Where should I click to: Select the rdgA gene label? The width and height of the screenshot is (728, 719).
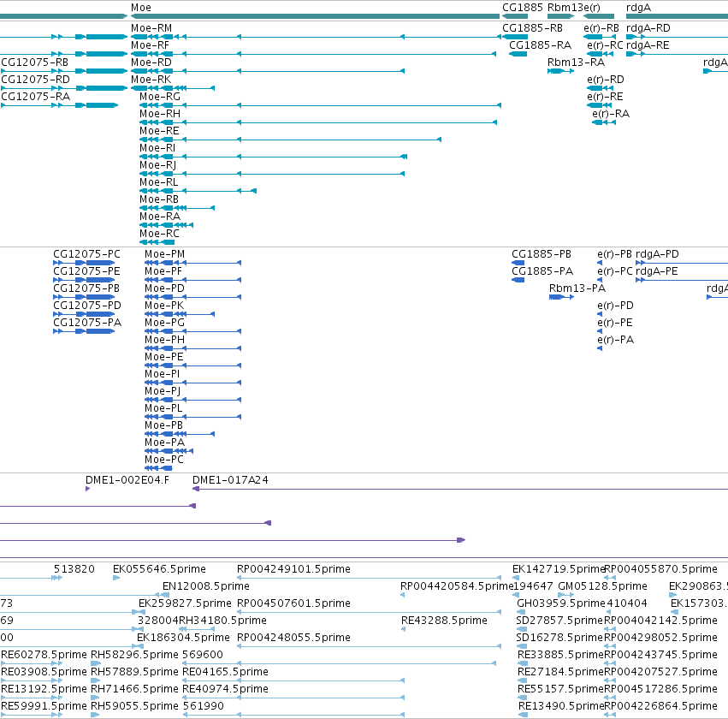638,8
